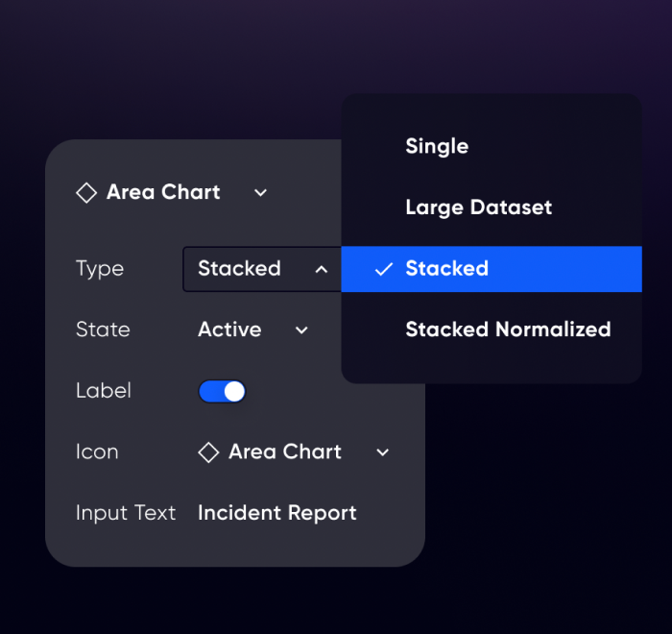
Task: Click the Area Chart header title
Action: pos(163,192)
